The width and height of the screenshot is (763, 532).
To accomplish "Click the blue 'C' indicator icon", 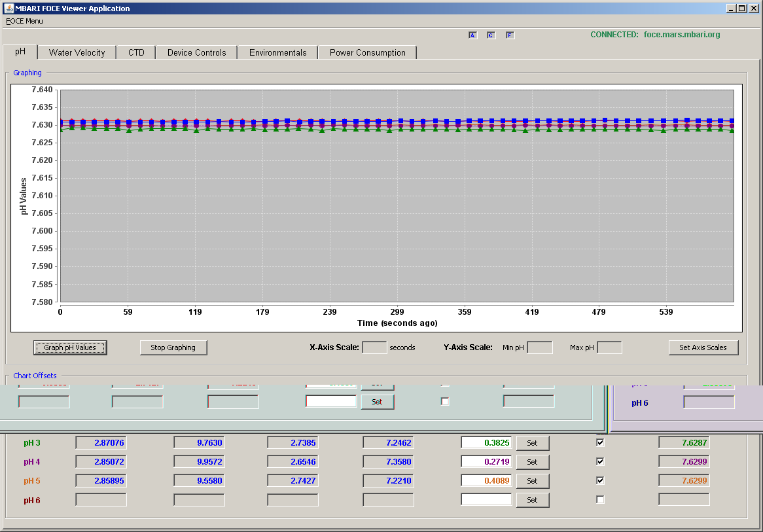I will click(491, 35).
